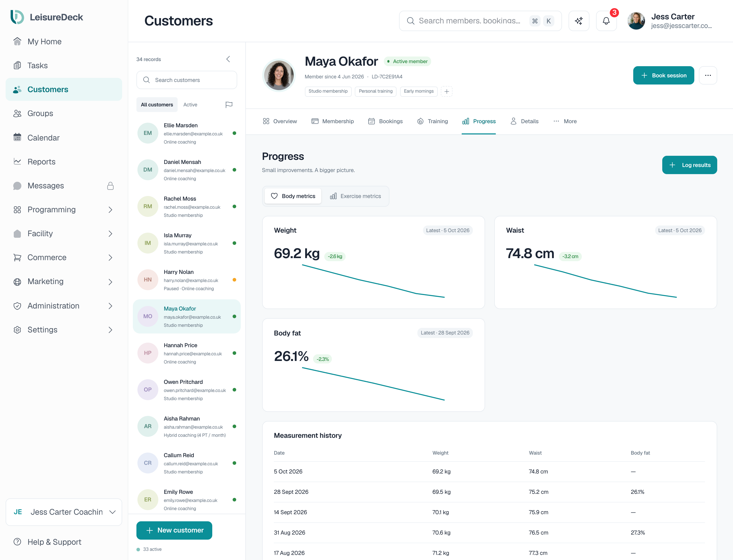Click the Messages lock icon
Viewport: 733px width, 560px height.
(x=110, y=186)
